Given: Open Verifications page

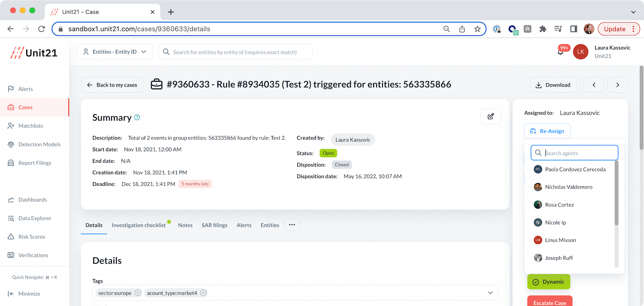Looking at the screenshot, I should coord(33,255).
